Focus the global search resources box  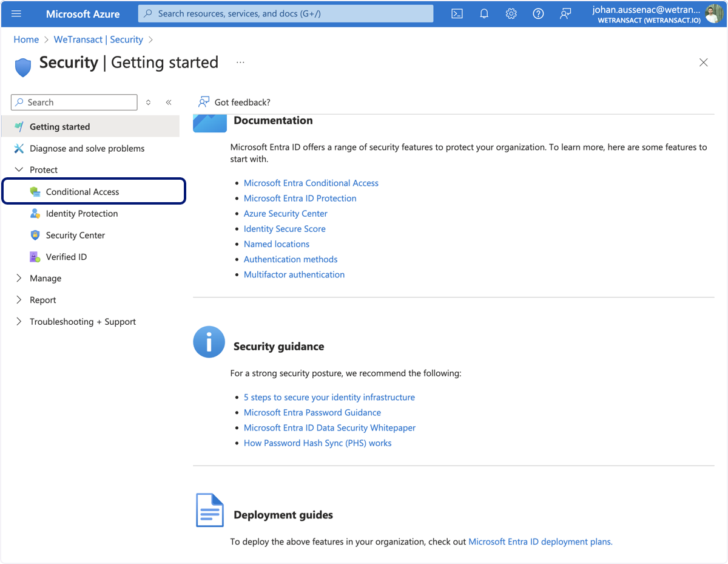286,13
